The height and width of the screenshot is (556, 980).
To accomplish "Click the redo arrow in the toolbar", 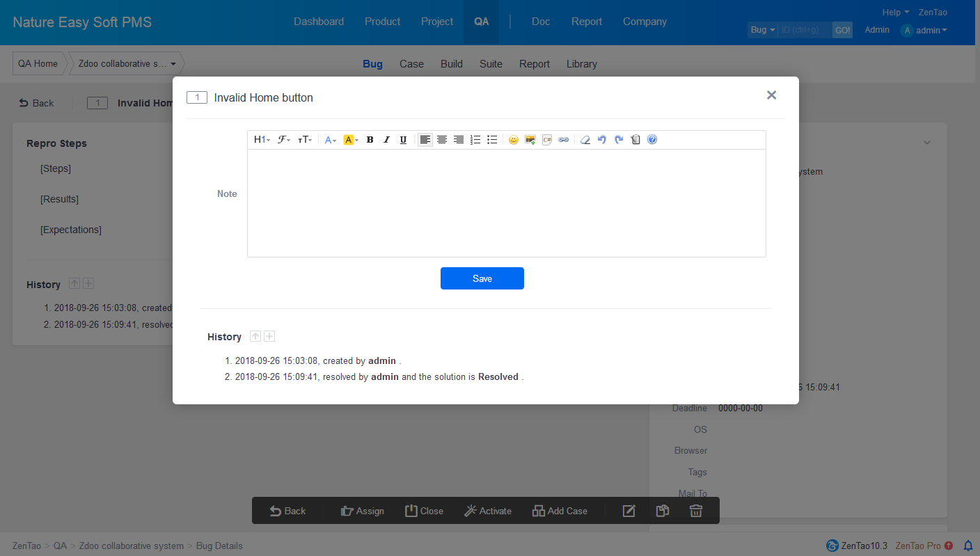I will 619,140.
